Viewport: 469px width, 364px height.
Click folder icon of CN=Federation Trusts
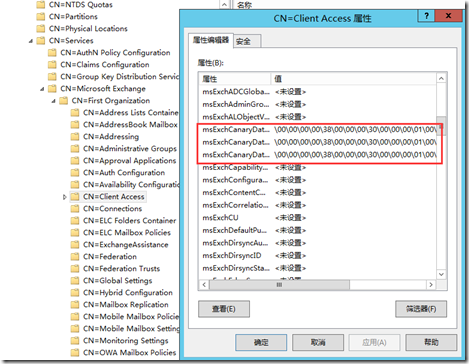point(75,269)
